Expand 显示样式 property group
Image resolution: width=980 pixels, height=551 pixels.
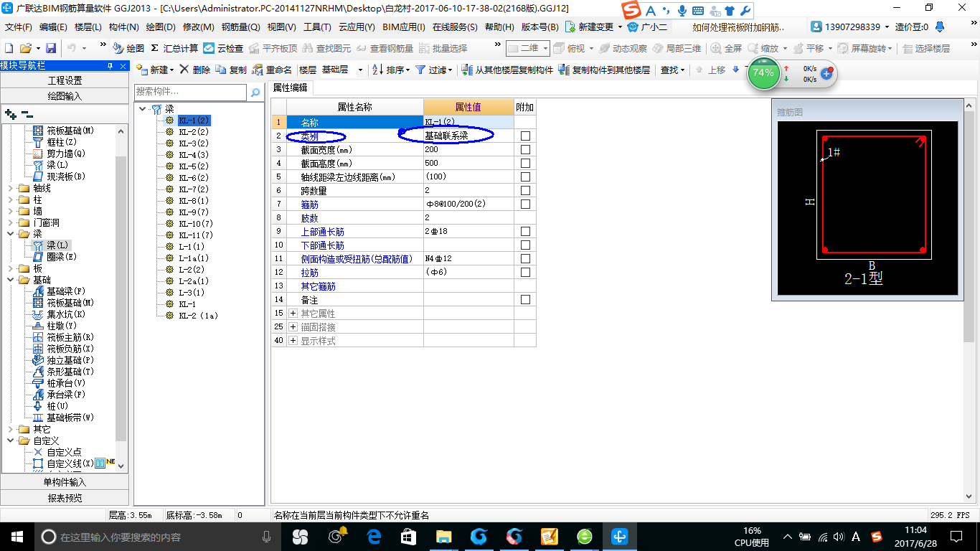pyautogui.click(x=293, y=341)
